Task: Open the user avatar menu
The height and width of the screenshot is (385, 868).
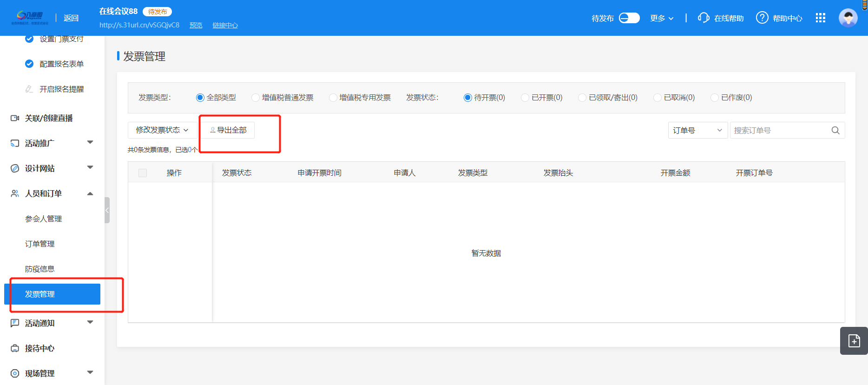Action: pyautogui.click(x=848, y=18)
